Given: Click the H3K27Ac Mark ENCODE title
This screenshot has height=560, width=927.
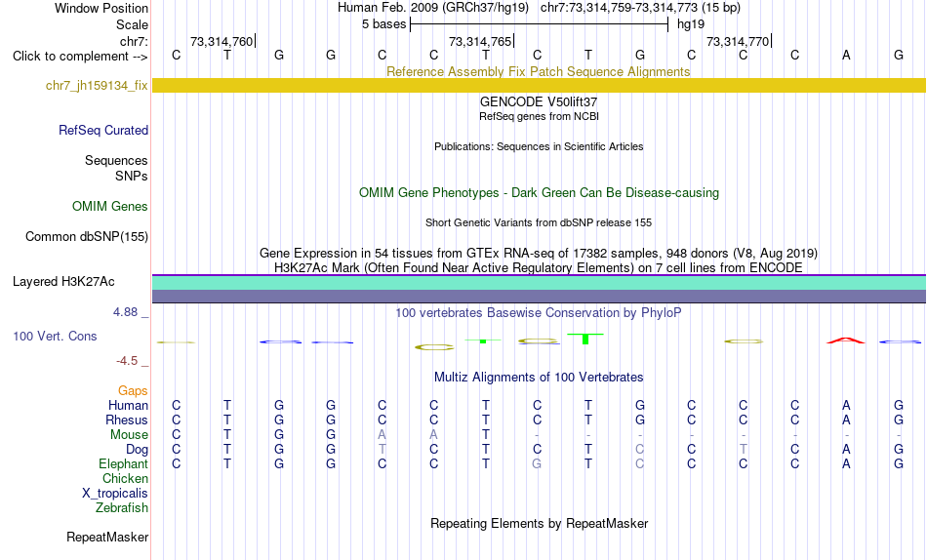Looking at the screenshot, I should click(539, 268).
